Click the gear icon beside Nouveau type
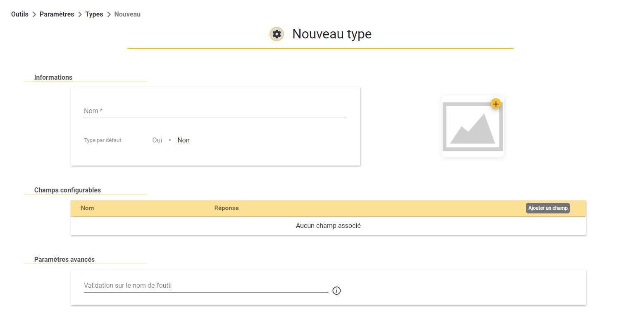This screenshot has width=644, height=315. coord(277,34)
